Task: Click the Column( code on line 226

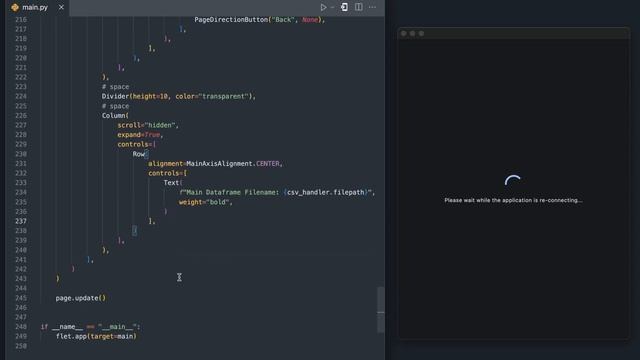Action: coord(115,116)
